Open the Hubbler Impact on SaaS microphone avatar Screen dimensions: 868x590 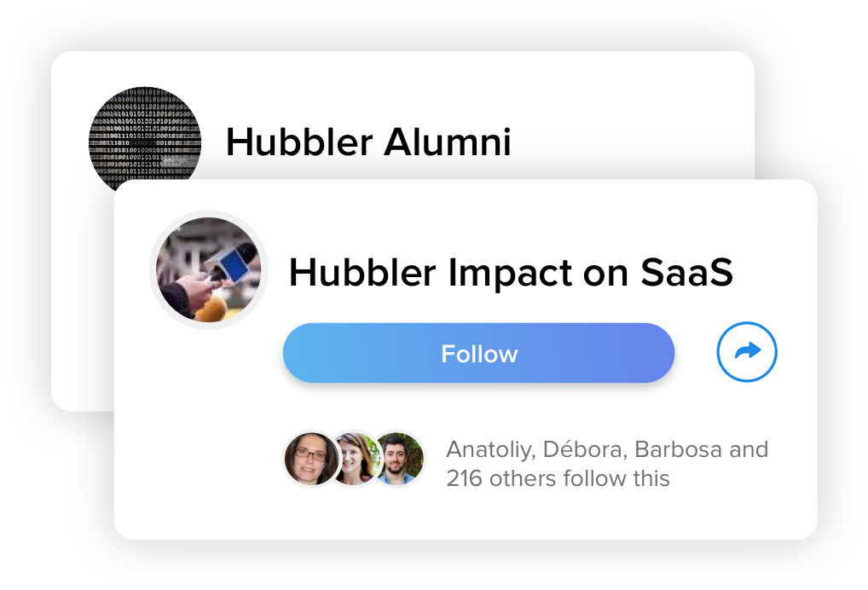point(209,269)
